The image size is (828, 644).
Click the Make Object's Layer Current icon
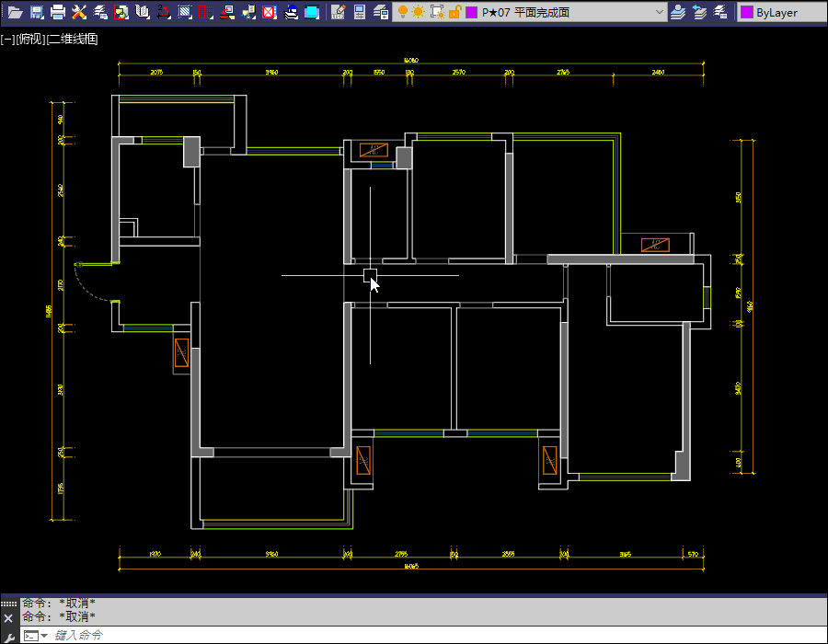tap(678, 12)
